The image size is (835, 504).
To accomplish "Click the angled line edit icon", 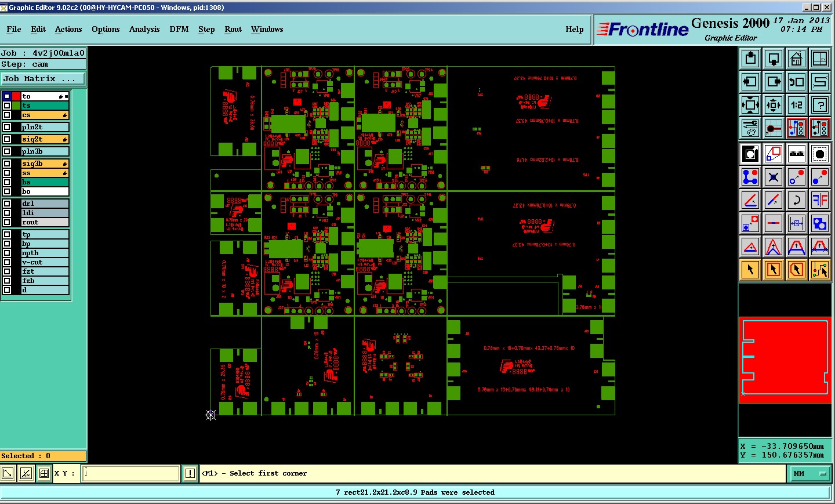I will click(750, 200).
